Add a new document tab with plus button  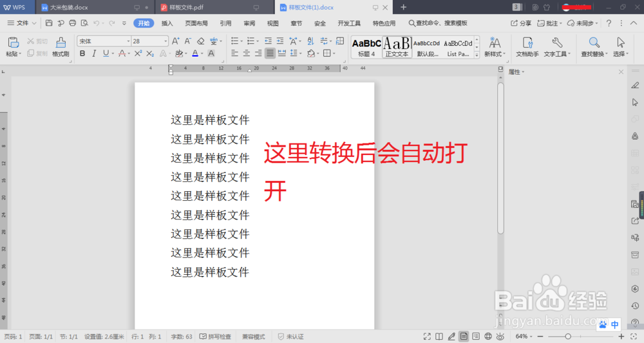click(x=403, y=7)
